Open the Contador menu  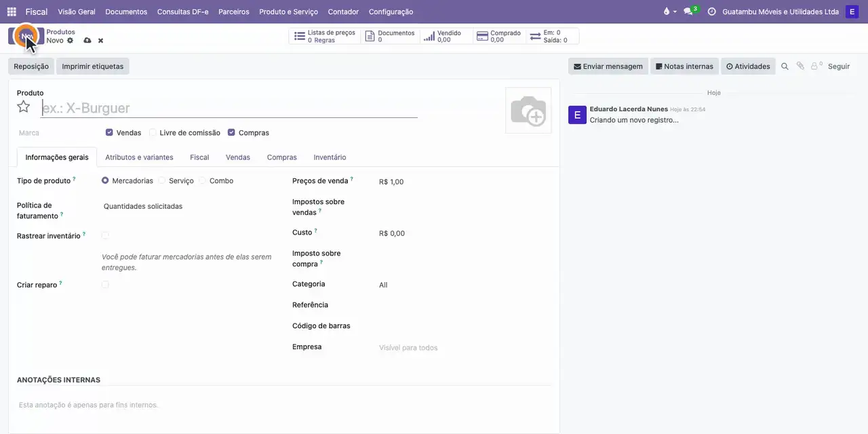coord(343,12)
